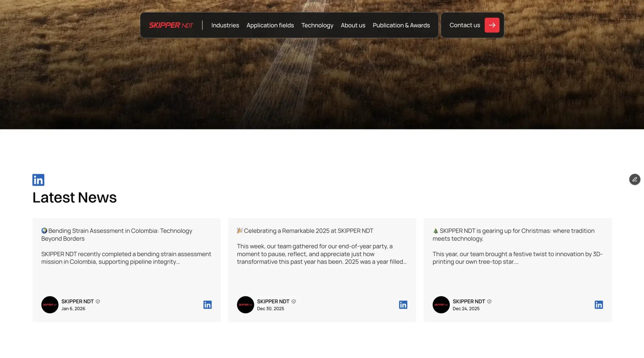The image size is (644, 358).
Task: Open the LinkedIn icon on Colombia post card
Action: (x=207, y=305)
